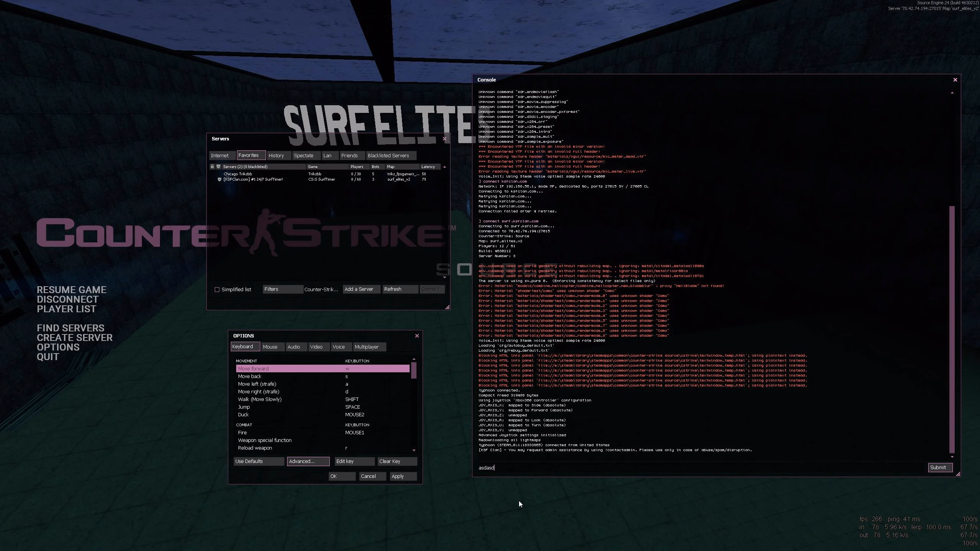The height and width of the screenshot is (551, 980).
Task: Enable the Simplified list checkbox
Action: point(217,290)
